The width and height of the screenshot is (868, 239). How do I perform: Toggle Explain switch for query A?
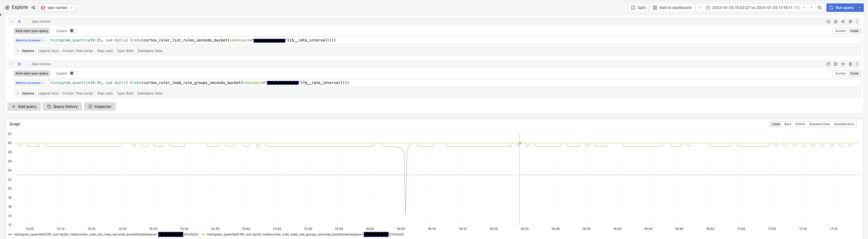pos(74,31)
